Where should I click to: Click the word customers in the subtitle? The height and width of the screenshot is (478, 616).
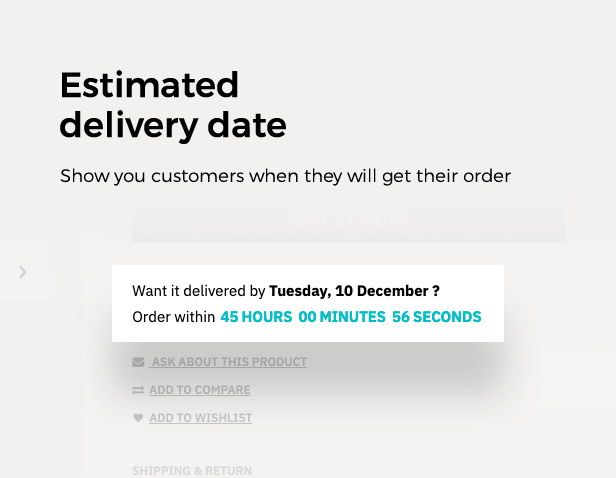tap(198, 176)
